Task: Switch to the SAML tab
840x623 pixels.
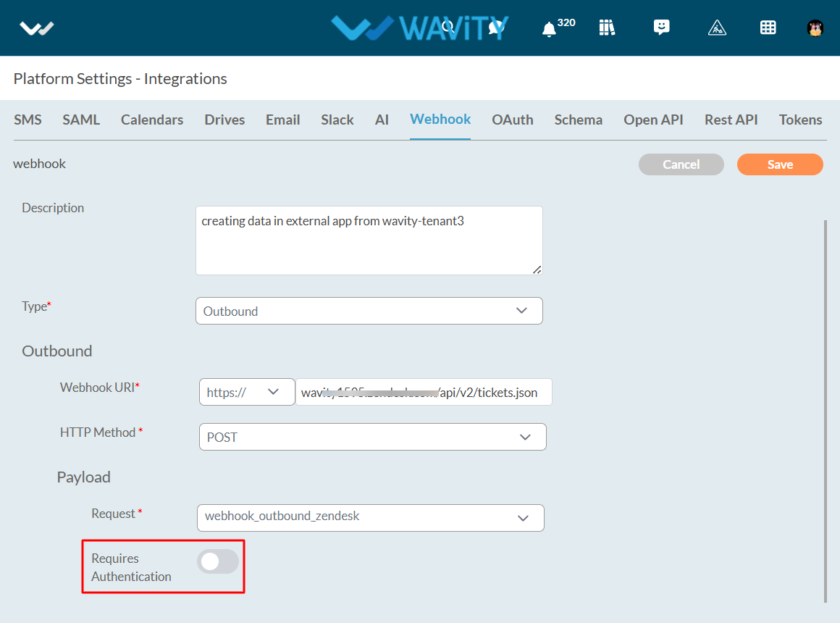Action: [81, 120]
